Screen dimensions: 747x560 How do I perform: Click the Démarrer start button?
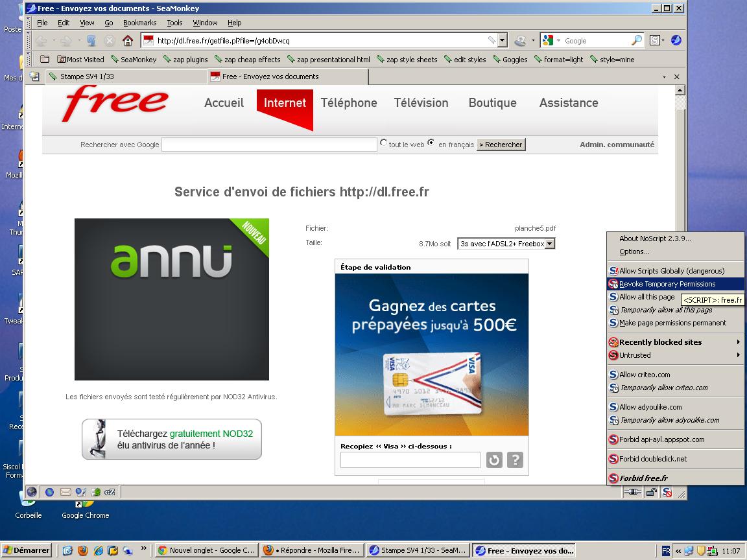tap(27, 550)
